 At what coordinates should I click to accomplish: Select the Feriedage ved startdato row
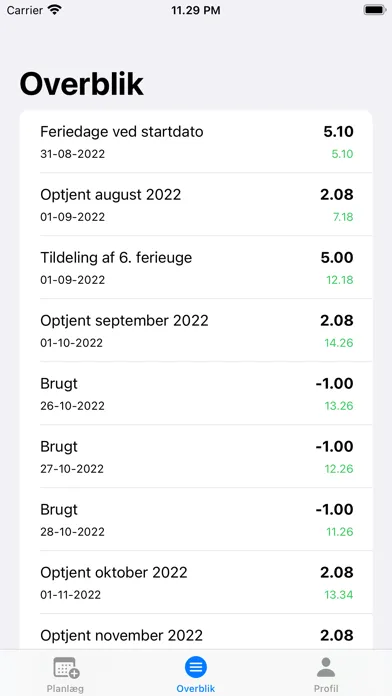coord(196,142)
